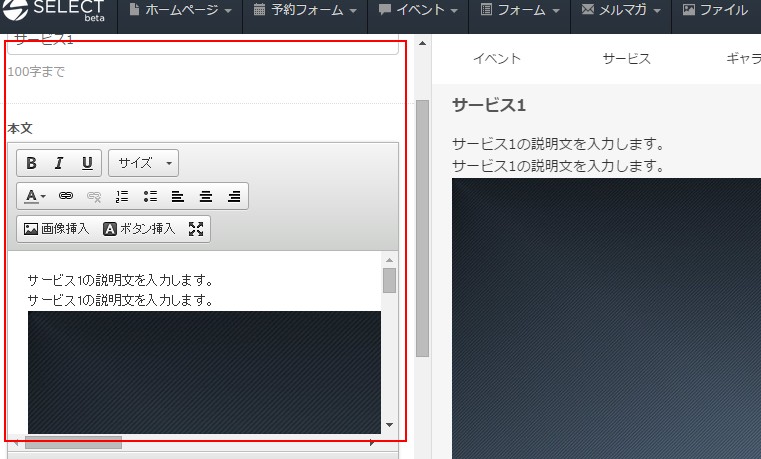Select the イベント tab in preview

click(497, 59)
